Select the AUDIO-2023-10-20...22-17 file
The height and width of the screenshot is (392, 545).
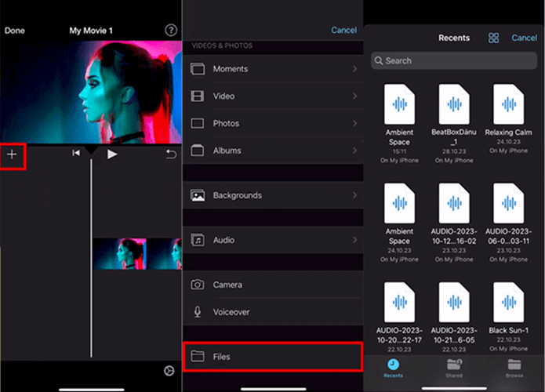[x=399, y=318]
